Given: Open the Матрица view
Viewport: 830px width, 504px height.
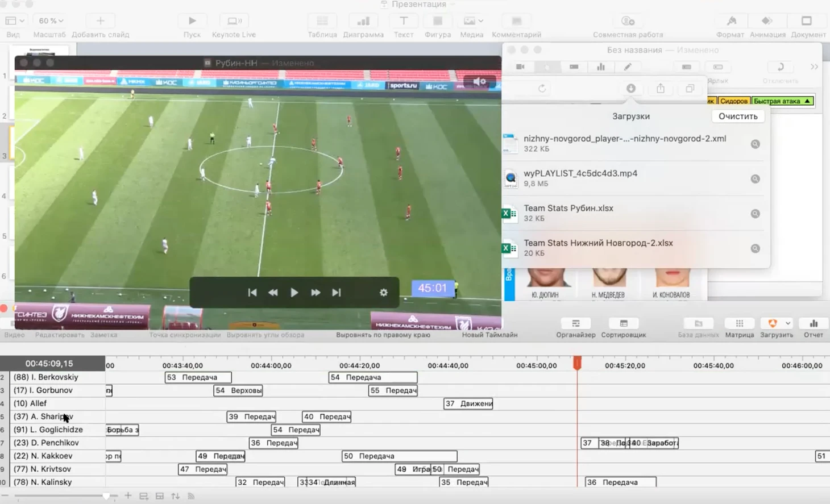Looking at the screenshot, I should click(739, 328).
